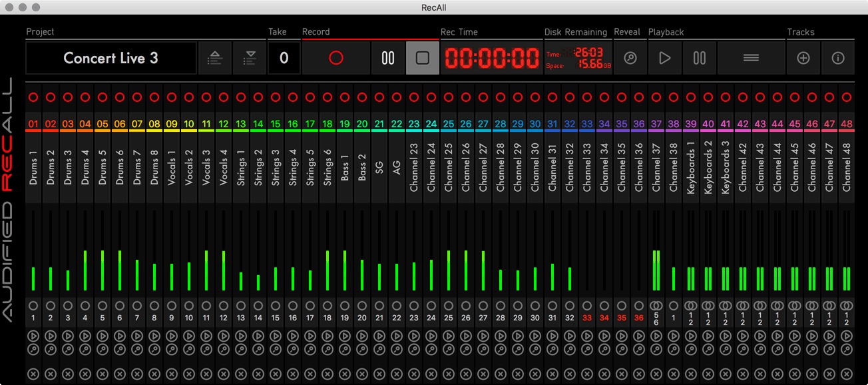Click the Rec Time 00:00:00 display
868x385 pixels.
point(492,58)
